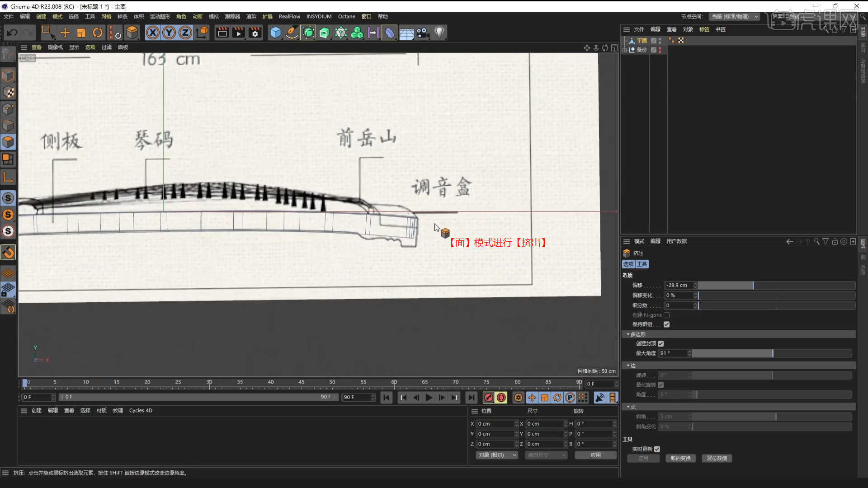Screen dimensions: 868x488
Task: Toggle 保持群组 checkbox
Action: (666, 324)
